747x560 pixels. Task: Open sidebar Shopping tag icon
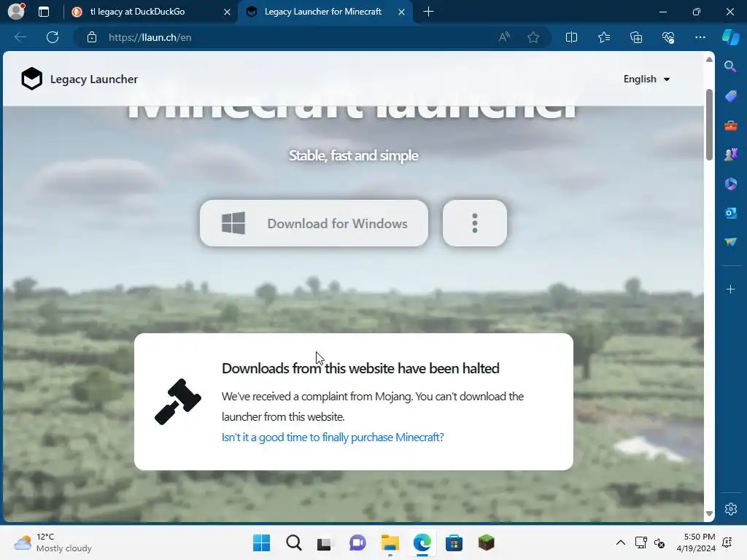[x=730, y=96]
